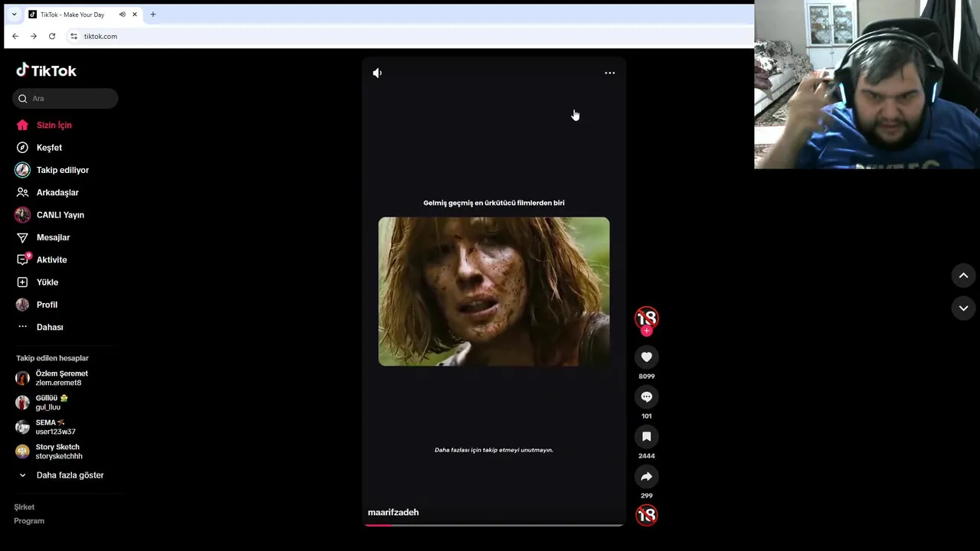Open Aktivite notifications
This screenshot has height=551, width=980.
pyautogui.click(x=41, y=259)
